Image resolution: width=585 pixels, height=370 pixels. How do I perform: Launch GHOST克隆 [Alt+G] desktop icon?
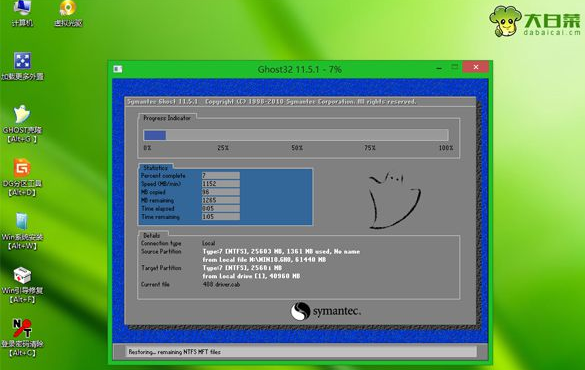[22, 124]
